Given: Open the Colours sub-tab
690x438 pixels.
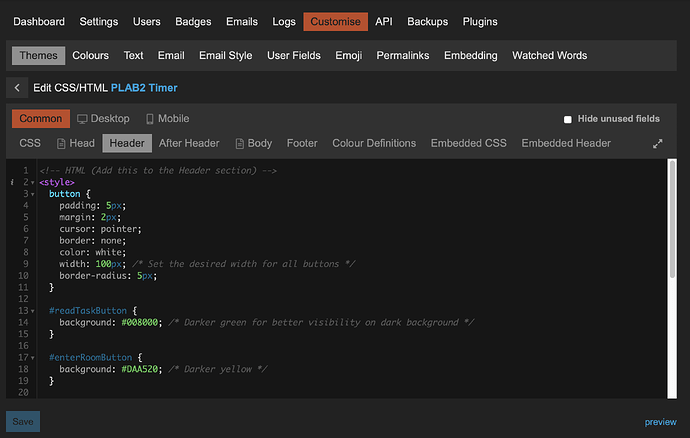Looking at the screenshot, I should (x=90, y=55).
